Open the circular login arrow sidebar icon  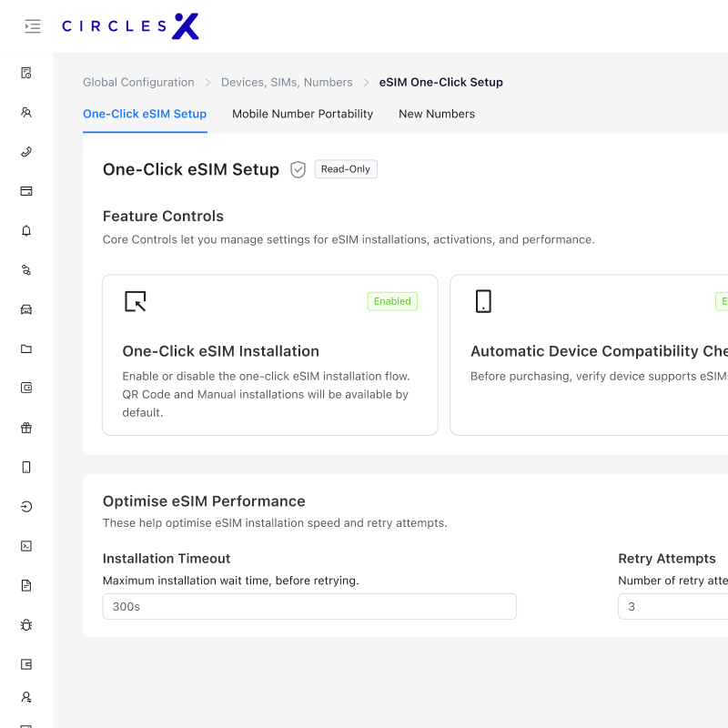click(26, 507)
